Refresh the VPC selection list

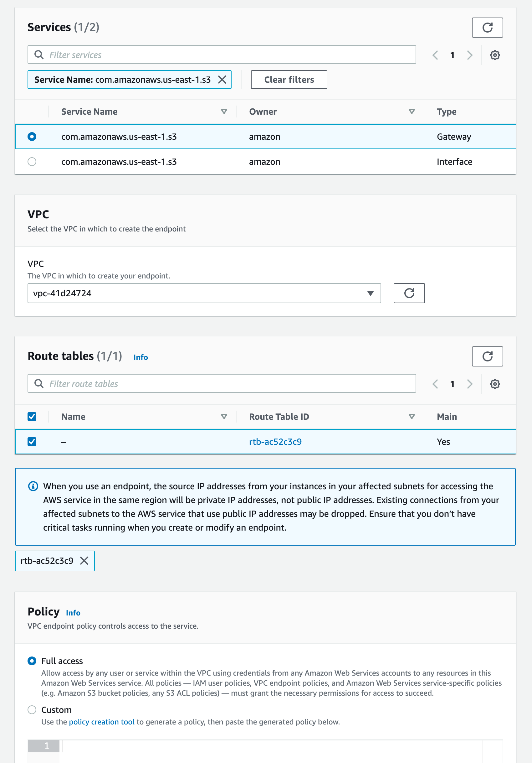coord(409,293)
